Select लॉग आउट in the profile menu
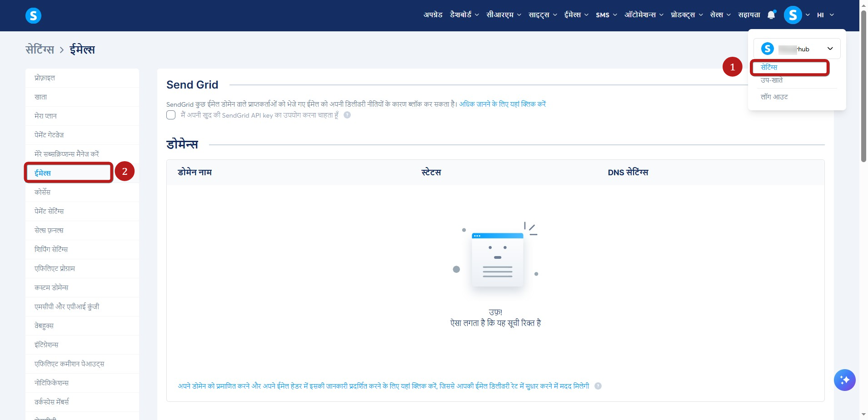Screen dimensions: 868x420 (x=774, y=97)
